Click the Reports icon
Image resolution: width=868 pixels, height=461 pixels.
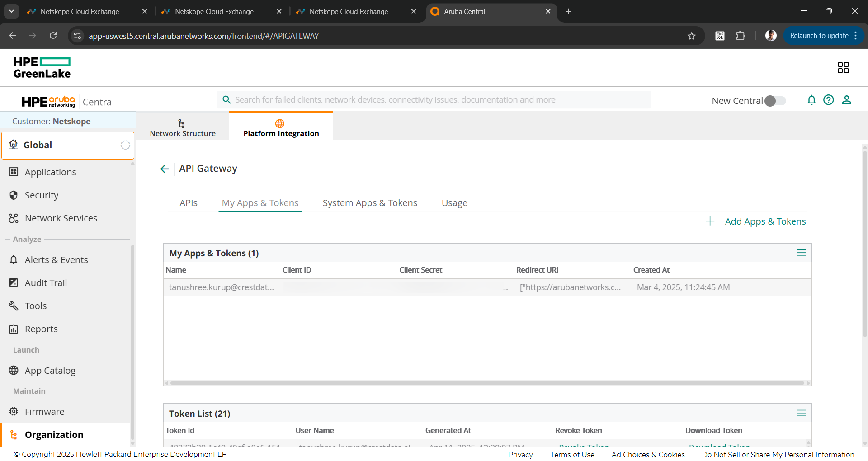tap(14, 329)
